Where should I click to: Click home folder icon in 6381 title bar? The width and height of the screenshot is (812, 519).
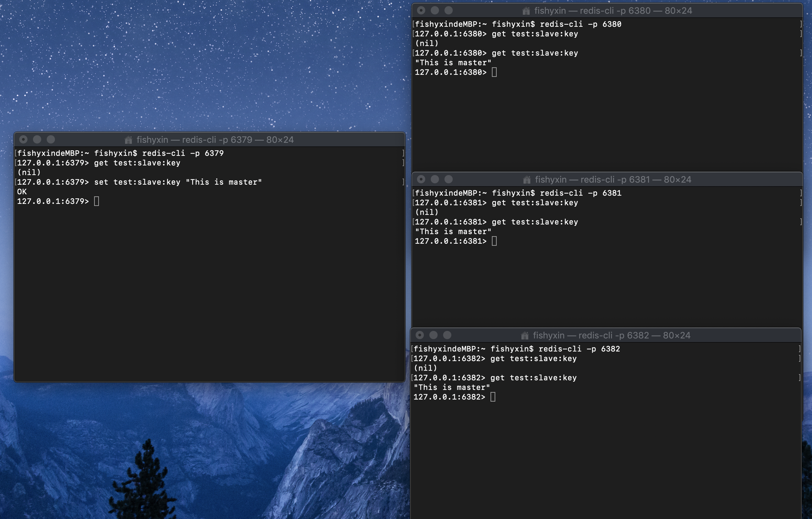527,180
